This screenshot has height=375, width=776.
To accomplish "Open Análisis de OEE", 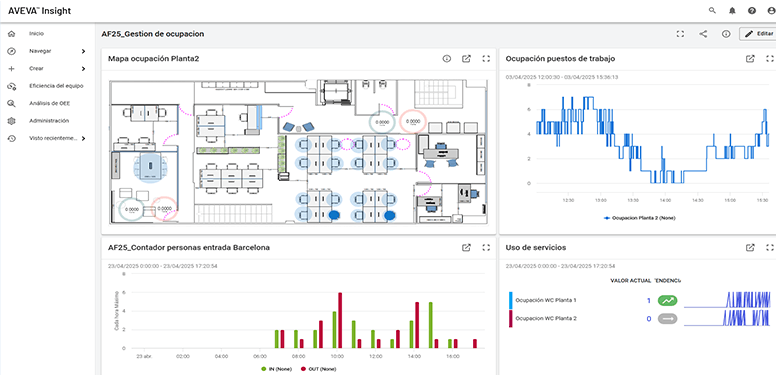I will click(48, 103).
